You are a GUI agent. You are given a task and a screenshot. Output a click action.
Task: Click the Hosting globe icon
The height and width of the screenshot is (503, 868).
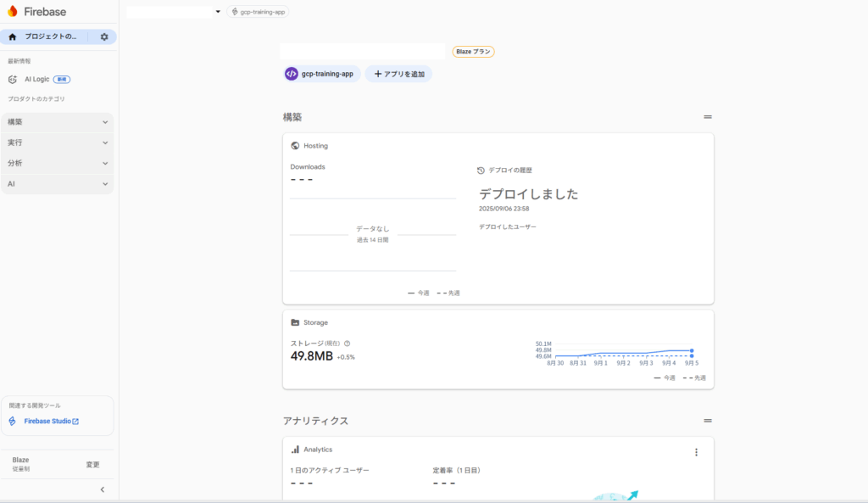pos(295,146)
